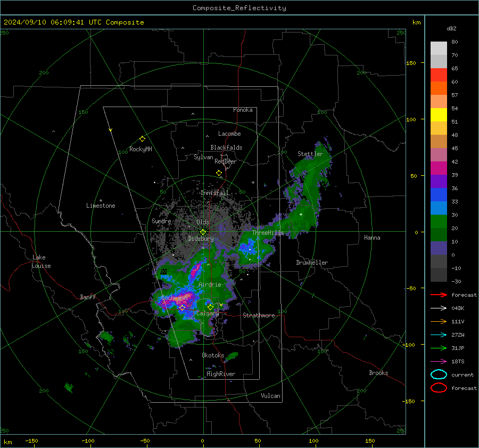Click the yellow radar center diamond at Didsbury

[x=203, y=232]
